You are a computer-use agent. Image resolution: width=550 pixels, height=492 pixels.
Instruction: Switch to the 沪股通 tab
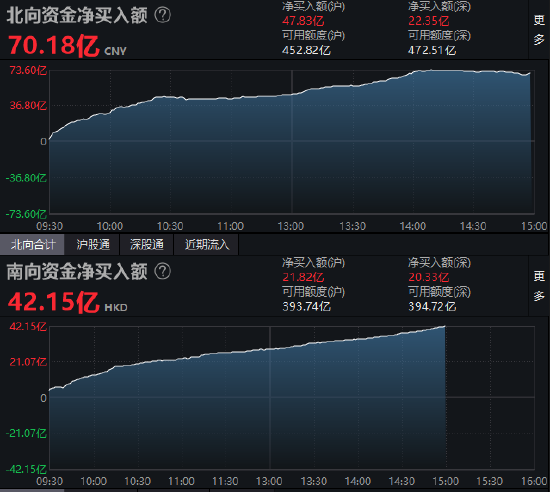coord(93,244)
